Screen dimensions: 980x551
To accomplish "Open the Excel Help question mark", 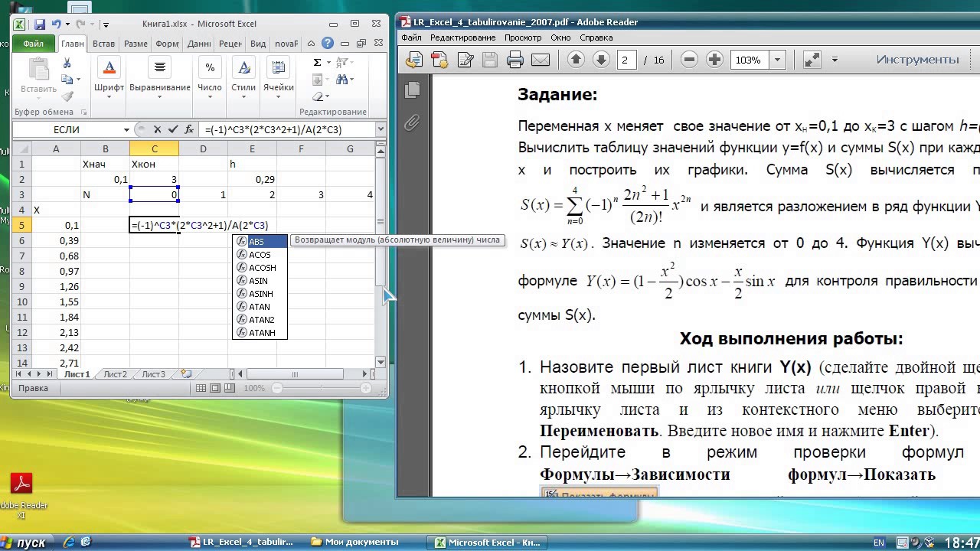I will (x=328, y=44).
